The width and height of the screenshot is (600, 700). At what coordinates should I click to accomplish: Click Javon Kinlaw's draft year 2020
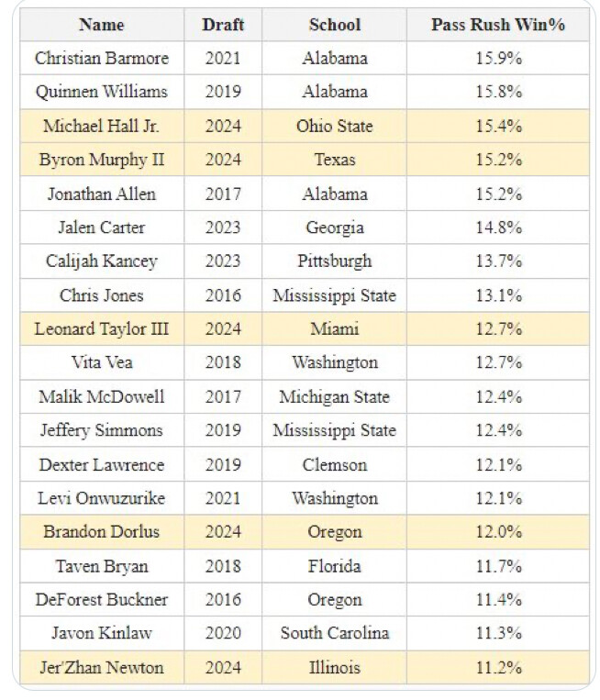pyautogui.click(x=223, y=633)
